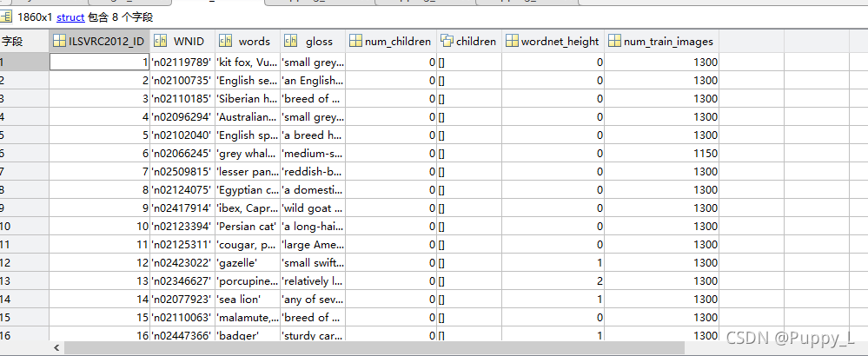Select cell 'large Ame...' in gloss
The width and height of the screenshot is (868, 356).
pos(313,244)
